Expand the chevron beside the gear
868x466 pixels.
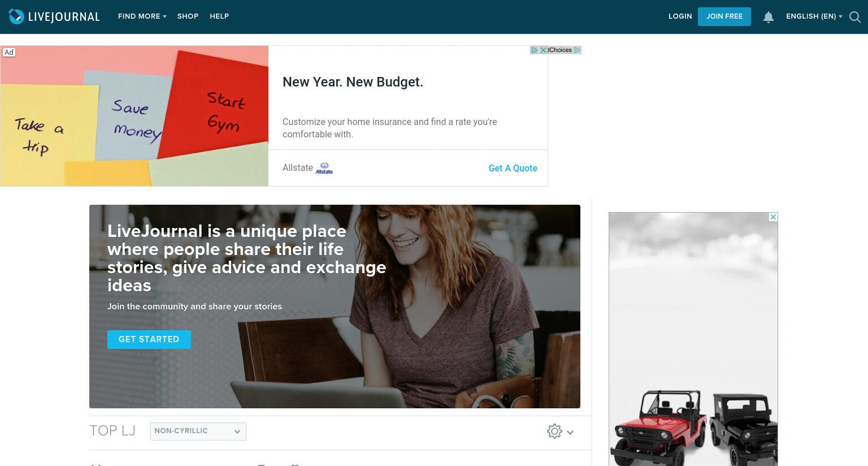[570, 432]
